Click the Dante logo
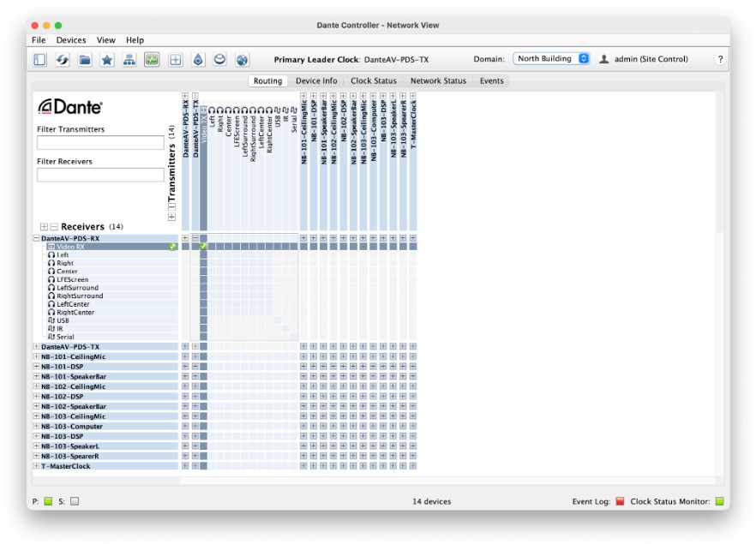 70,107
